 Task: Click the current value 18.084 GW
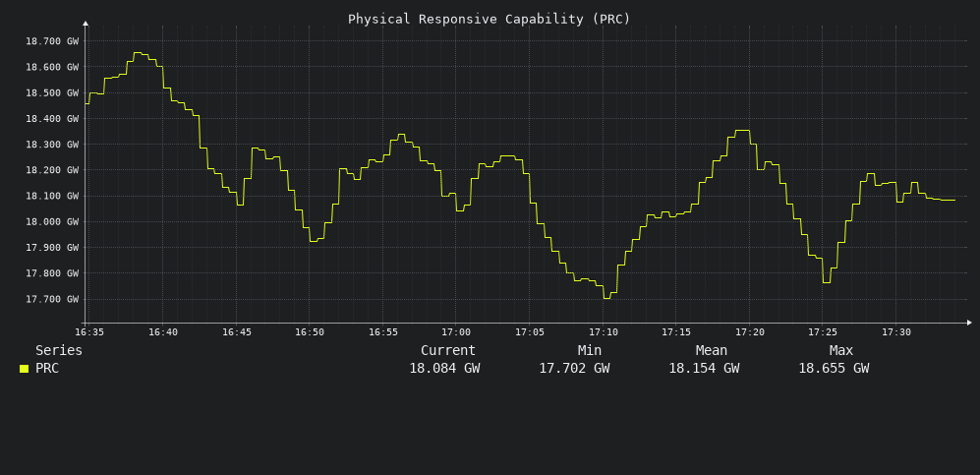[x=444, y=369]
